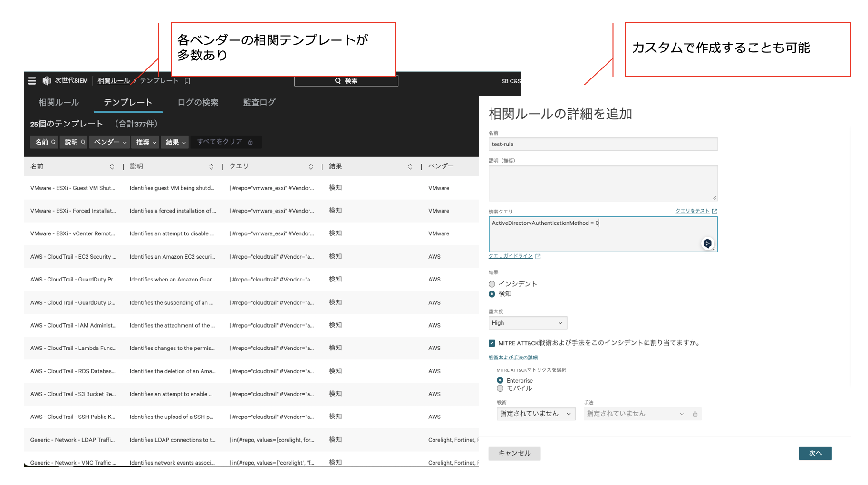The image size is (868, 485).
Task: Choose the Enterprise matrix radio button
Action: pyautogui.click(x=500, y=380)
